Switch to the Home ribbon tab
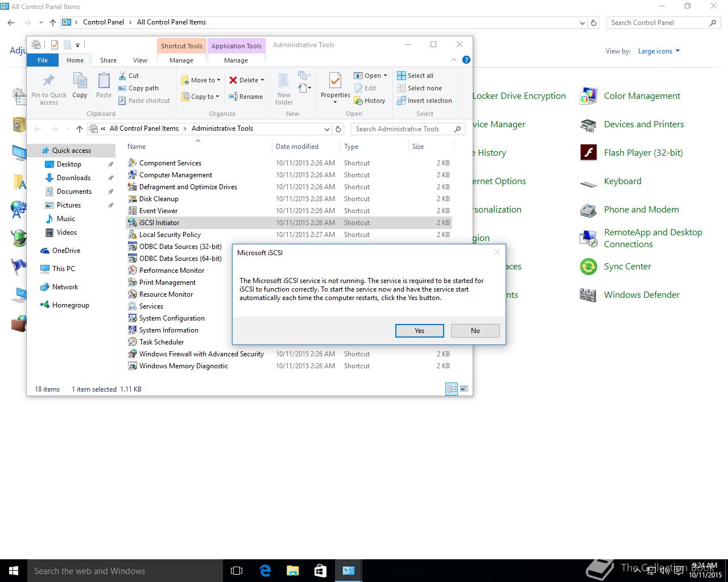 (75, 60)
